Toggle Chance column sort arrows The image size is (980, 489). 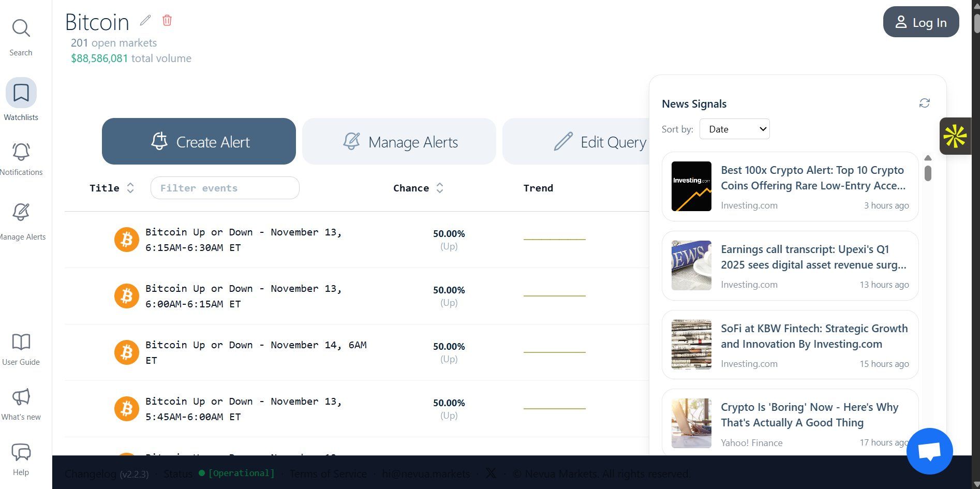pyautogui.click(x=440, y=188)
